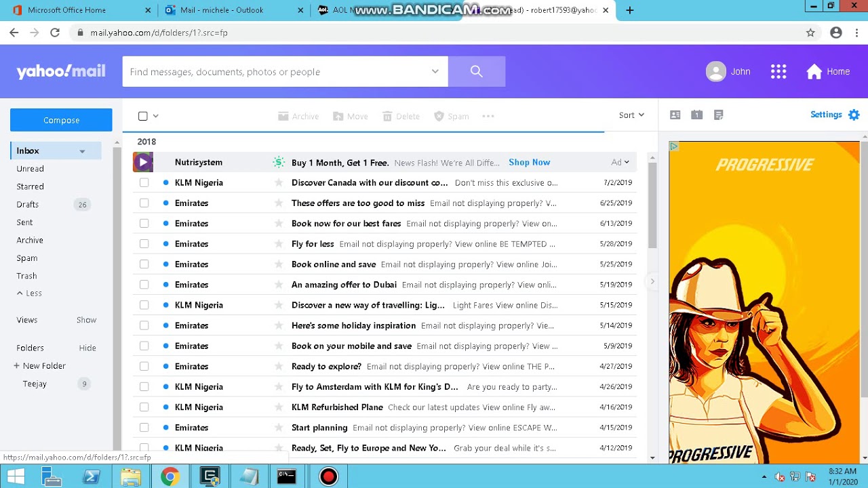Open the more actions ellipsis
The width and height of the screenshot is (868, 488).
pyautogui.click(x=488, y=116)
